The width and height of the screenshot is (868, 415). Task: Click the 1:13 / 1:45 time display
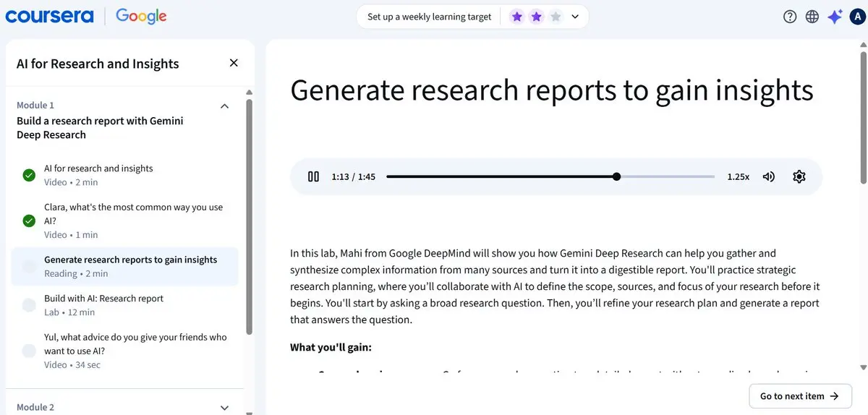tap(354, 176)
